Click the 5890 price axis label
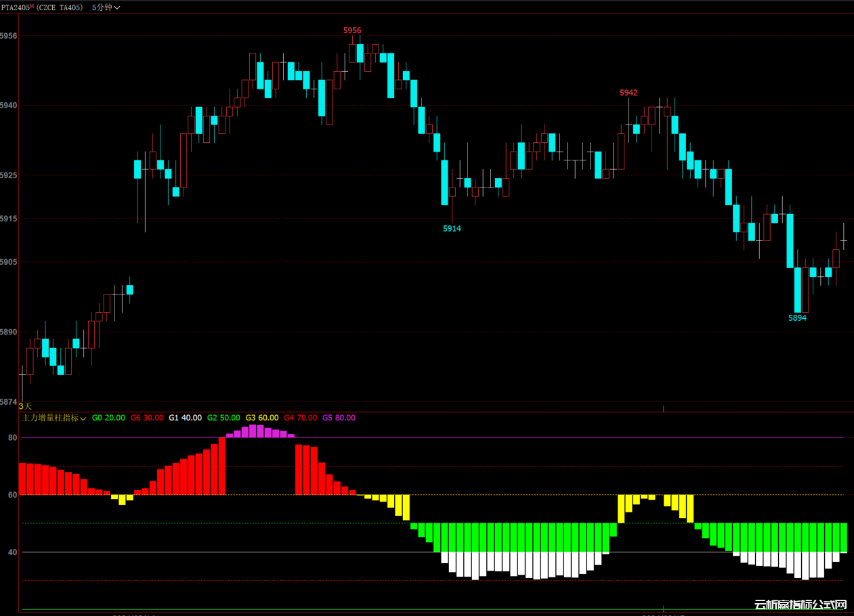 point(9,332)
